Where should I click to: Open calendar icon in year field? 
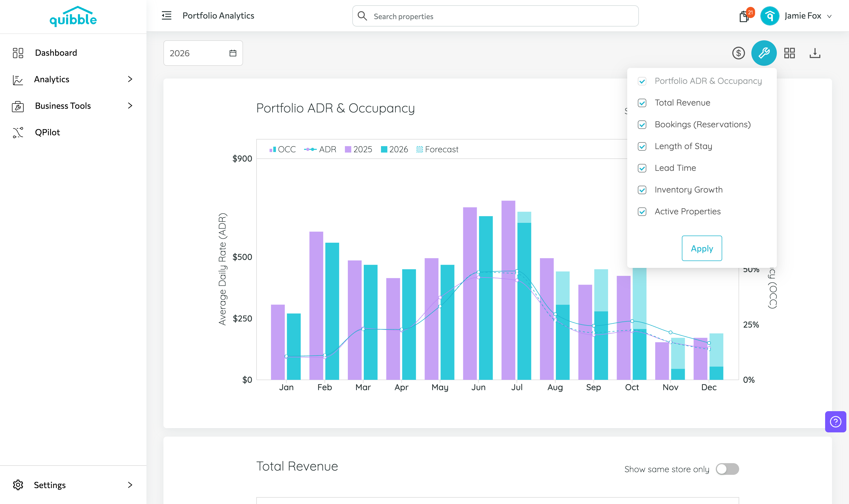(x=233, y=53)
